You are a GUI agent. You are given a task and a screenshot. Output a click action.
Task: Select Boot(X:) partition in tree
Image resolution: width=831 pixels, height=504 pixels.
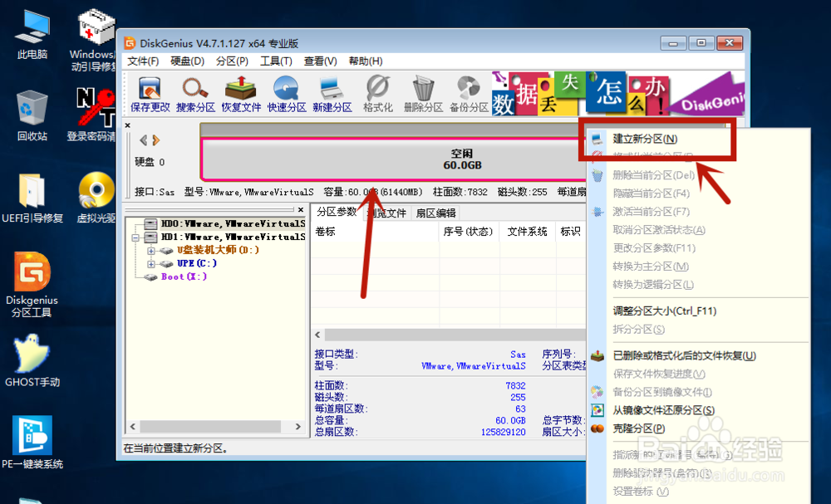(x=184, y=276)
